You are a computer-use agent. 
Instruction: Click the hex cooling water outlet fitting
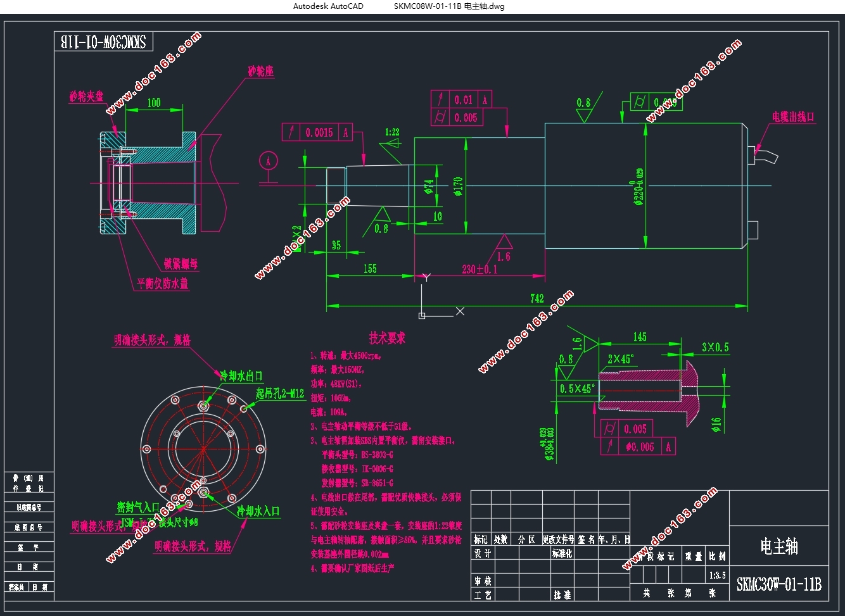[x=203, y=405]
